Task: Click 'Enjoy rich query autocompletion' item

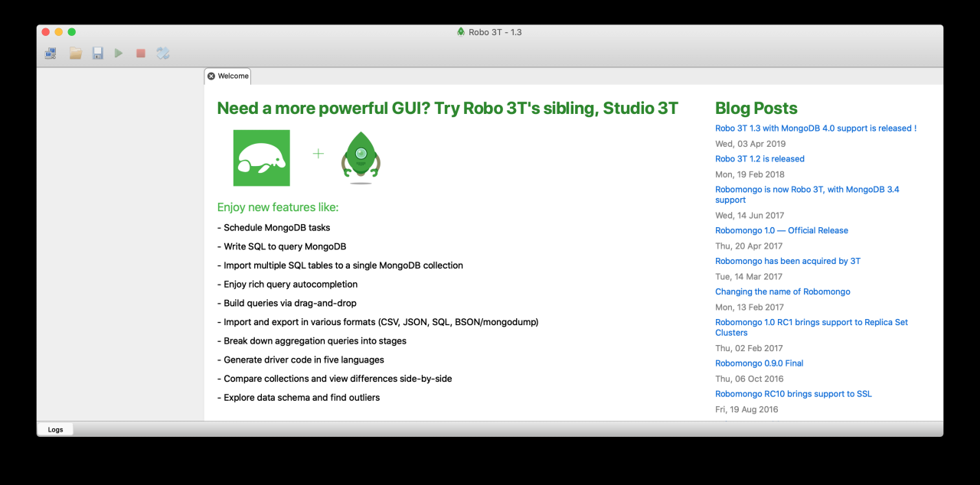Action: tap(287, 285)
